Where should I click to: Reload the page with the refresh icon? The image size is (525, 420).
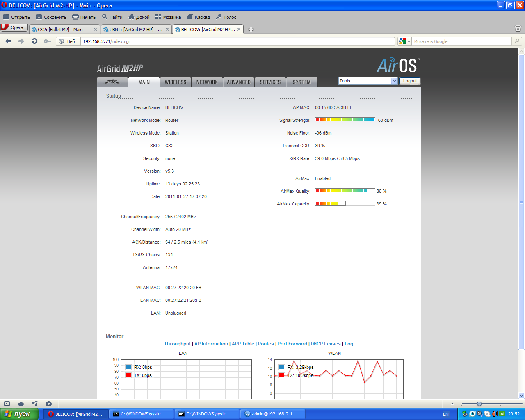tap(34, 41)
